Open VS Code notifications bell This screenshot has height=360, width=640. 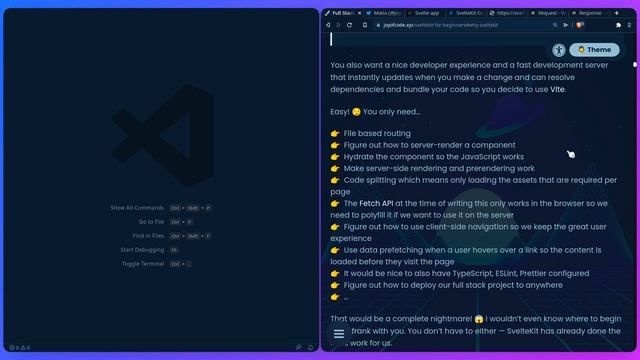tap(310, 347)
